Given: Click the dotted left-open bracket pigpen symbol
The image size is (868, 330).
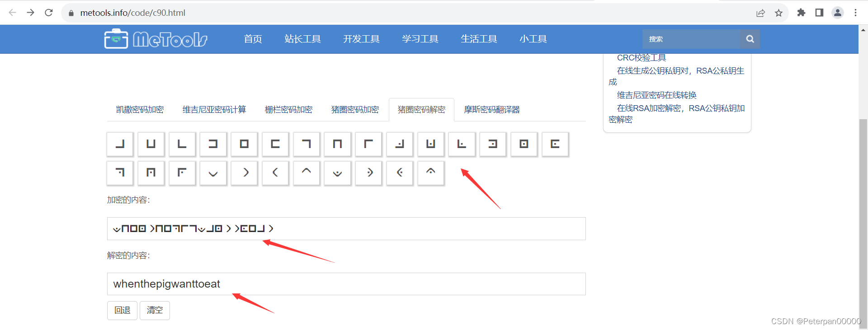Looking at the screenshot, I should coord(493,144).
